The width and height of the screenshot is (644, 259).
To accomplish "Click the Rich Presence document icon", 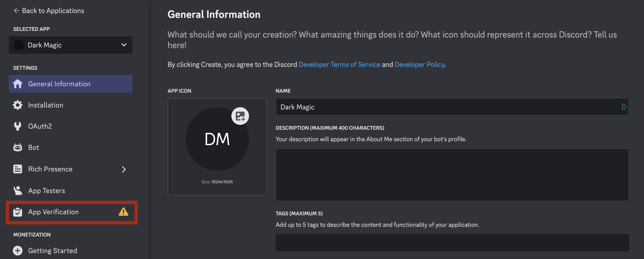I will click(17, 169).
